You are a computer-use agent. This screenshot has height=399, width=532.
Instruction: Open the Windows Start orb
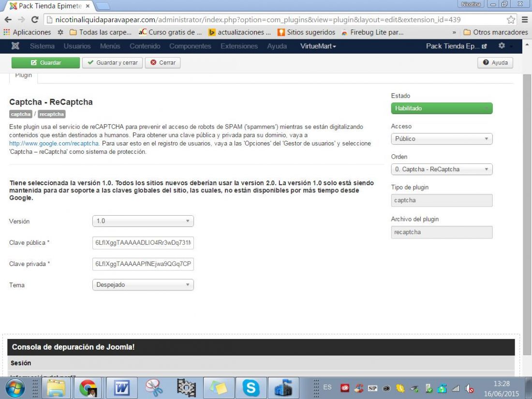coord(15,388)
